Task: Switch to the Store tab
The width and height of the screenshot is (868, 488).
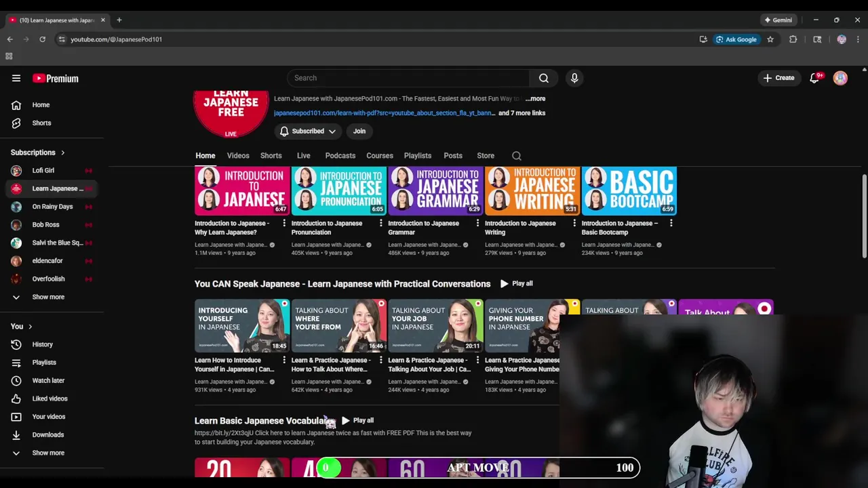Action: 486,156
